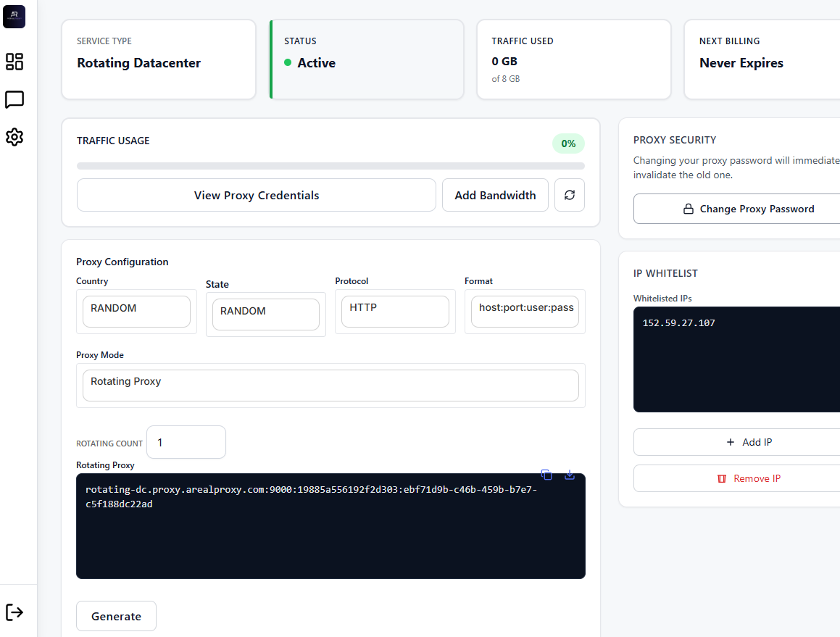
Task: Open the State dropdown set to RANDOM
Action: pos(266,315)
